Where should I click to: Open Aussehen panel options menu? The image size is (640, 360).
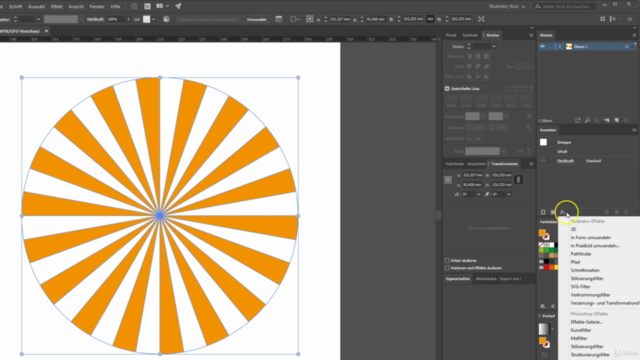point(634,130)
